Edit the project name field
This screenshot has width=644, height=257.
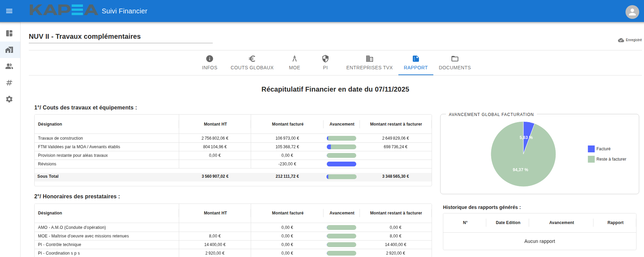(121, 36)
